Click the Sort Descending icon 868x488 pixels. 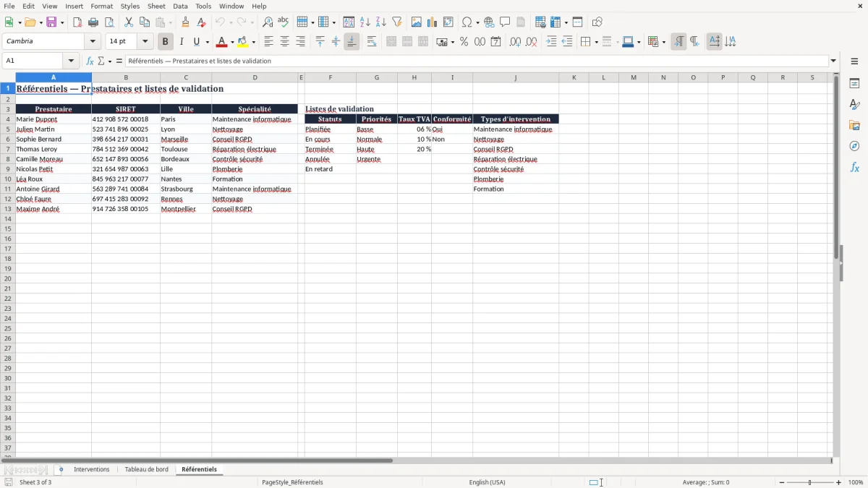click(x=381, y=22)
